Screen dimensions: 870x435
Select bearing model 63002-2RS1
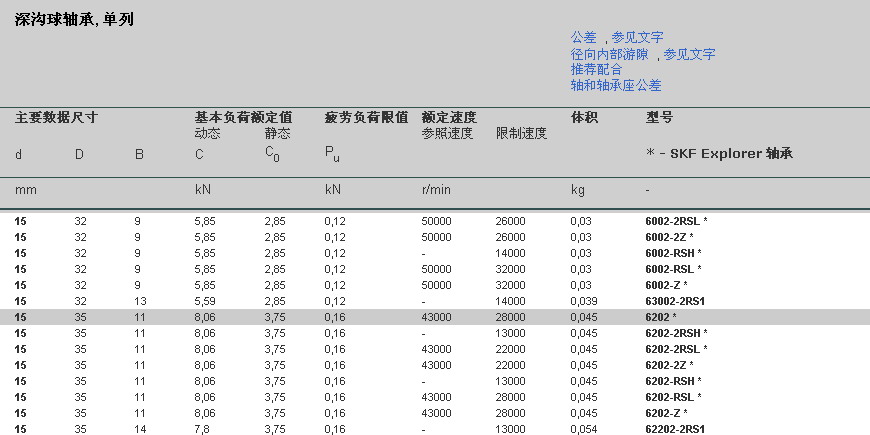pyautogui.click(x=675, y=301)
